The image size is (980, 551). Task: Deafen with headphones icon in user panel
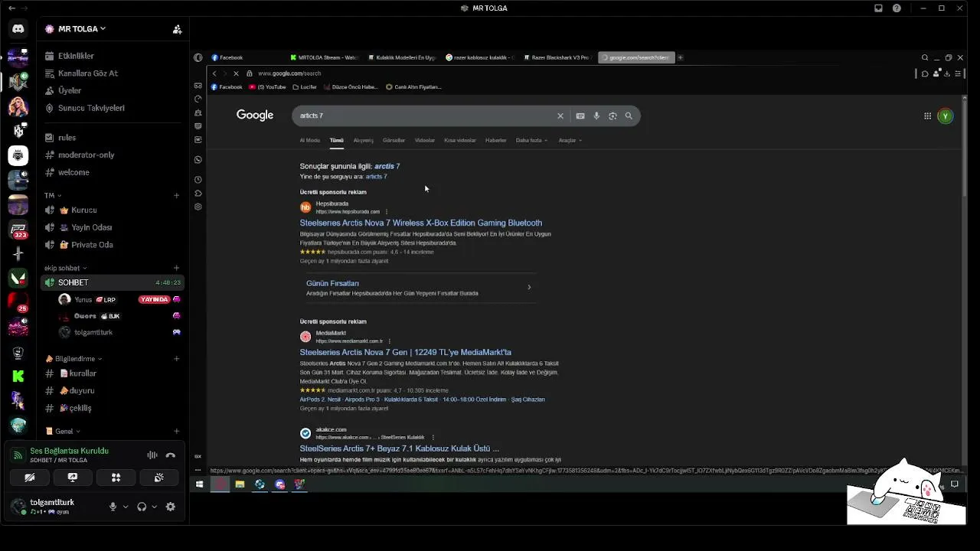click(142, 507)
